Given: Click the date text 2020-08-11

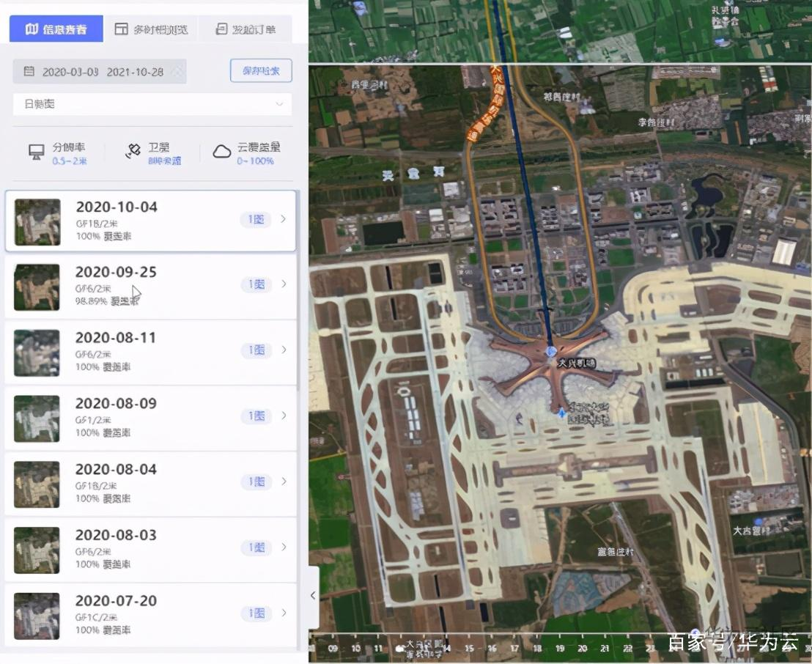Looking at the screenshot, I should coord(116,338).
